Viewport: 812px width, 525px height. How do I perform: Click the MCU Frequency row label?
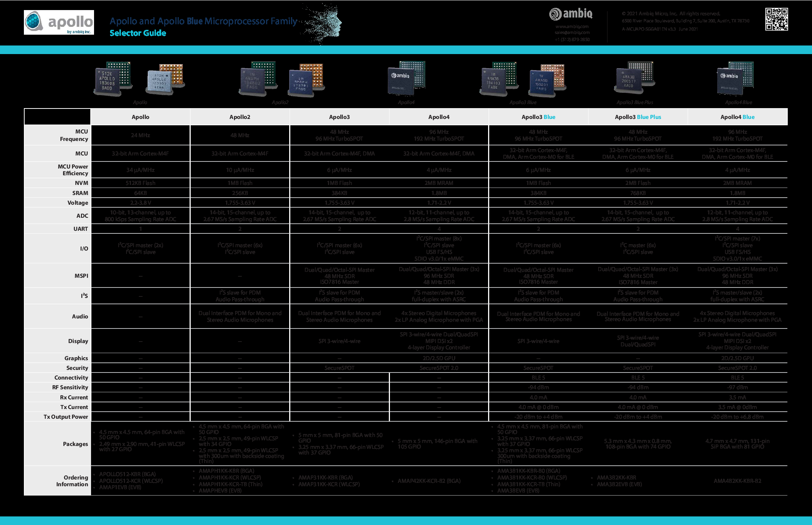pos(74,135)
